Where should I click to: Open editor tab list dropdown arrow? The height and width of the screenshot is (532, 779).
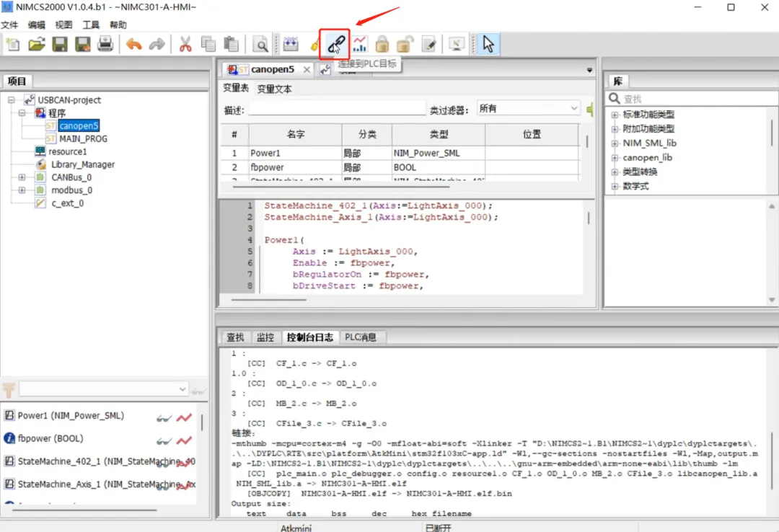click(x=589, y=70)
